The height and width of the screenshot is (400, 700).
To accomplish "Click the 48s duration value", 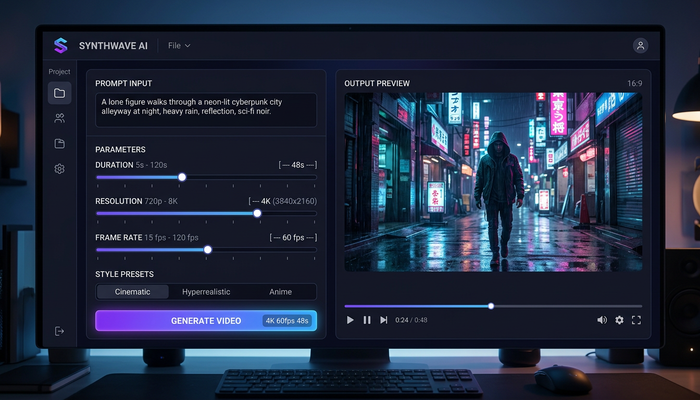I will pos(298,165).
